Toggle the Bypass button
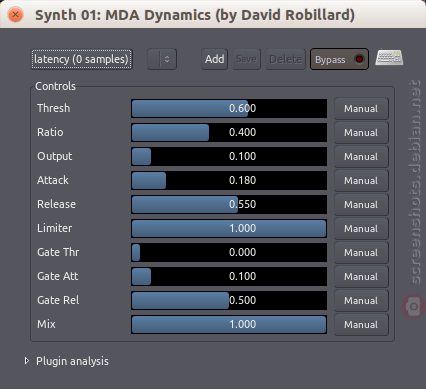 [x=339, y=59]
